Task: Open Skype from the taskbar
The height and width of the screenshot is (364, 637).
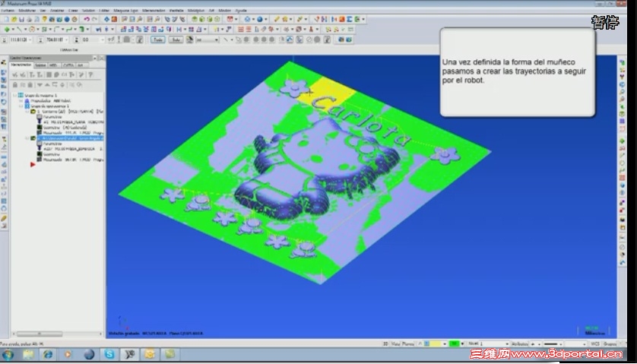Action: [109, 354]
